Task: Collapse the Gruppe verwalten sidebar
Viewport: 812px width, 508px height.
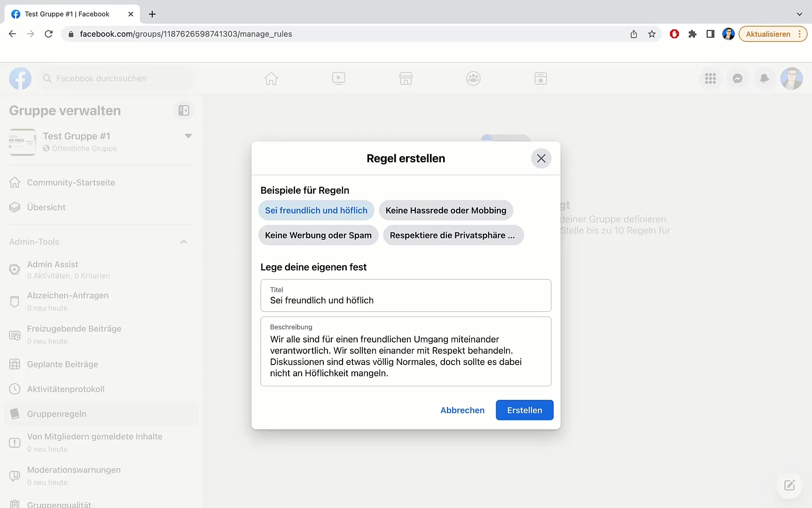Action: click(x=184, y=111)
